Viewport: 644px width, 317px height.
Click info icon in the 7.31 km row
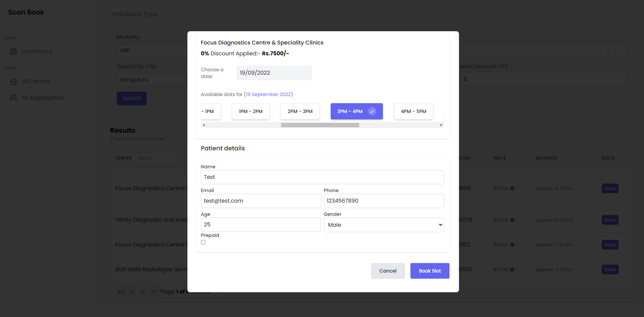point(512,245)
